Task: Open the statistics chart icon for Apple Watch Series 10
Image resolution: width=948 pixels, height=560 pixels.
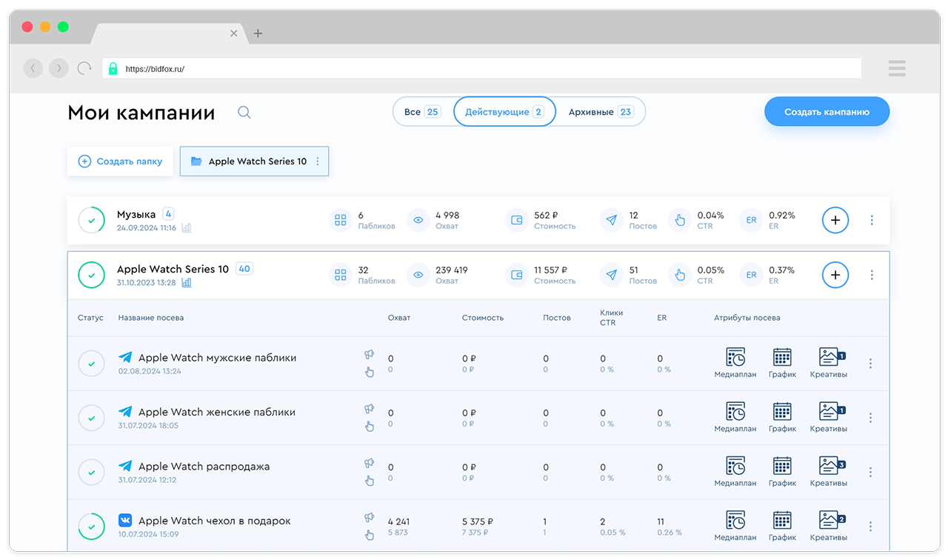Action: pos(187,282)
